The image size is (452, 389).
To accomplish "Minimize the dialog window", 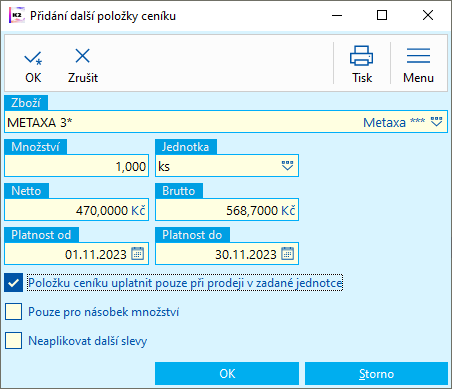I will point(337,15).
